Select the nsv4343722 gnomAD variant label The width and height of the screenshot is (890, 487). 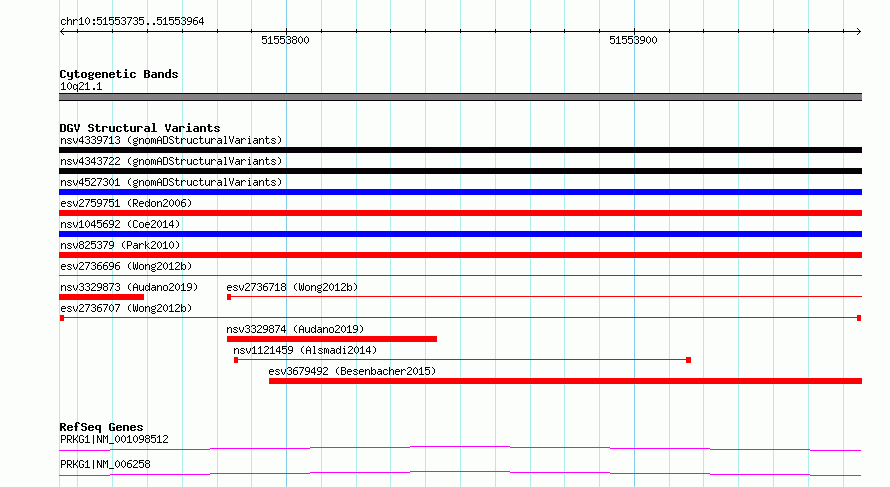(x=171, y=161)
